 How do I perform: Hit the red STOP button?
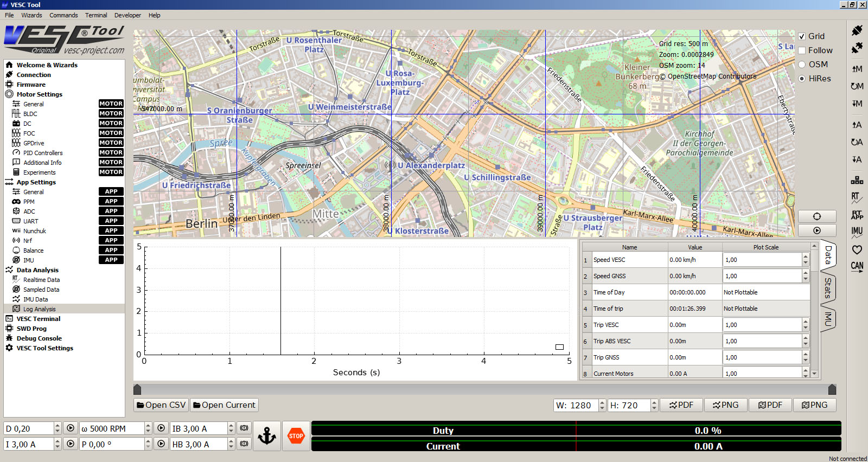pyautogui.click(x=296, y=436)
